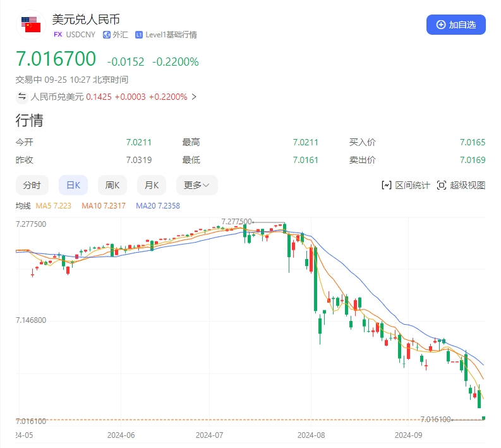Image resolution: width=501 pixels, height=448 pixels.
Task: Add to watchlist via 加自选 button
Action: pyautogui.click(x=456, y=25)
